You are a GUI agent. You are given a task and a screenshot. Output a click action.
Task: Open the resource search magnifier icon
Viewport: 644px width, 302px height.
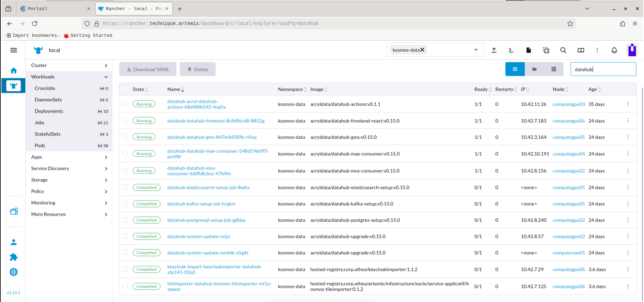tap(563, 50)
